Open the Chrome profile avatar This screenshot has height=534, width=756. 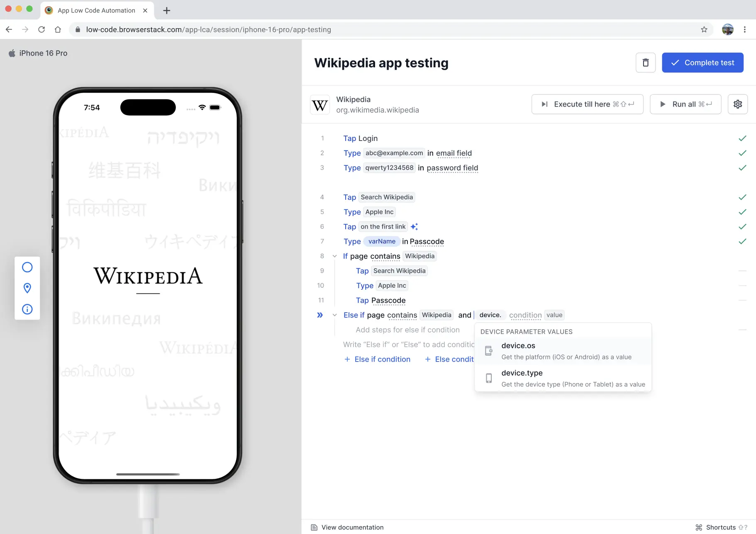[x=727, y=29]
